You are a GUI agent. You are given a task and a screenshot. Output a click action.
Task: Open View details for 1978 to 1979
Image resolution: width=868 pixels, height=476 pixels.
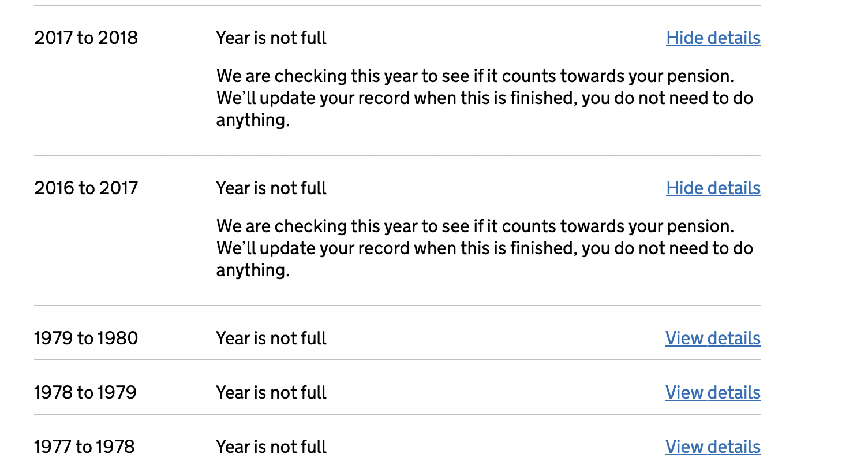pos(713,393)
